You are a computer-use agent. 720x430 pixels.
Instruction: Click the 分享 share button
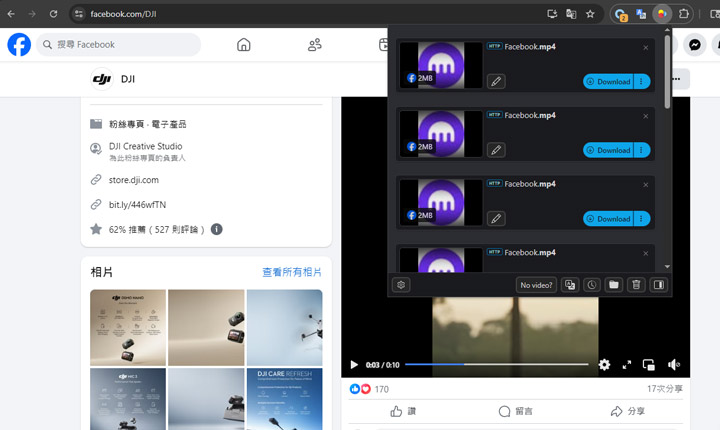click(x=627, y=411)
